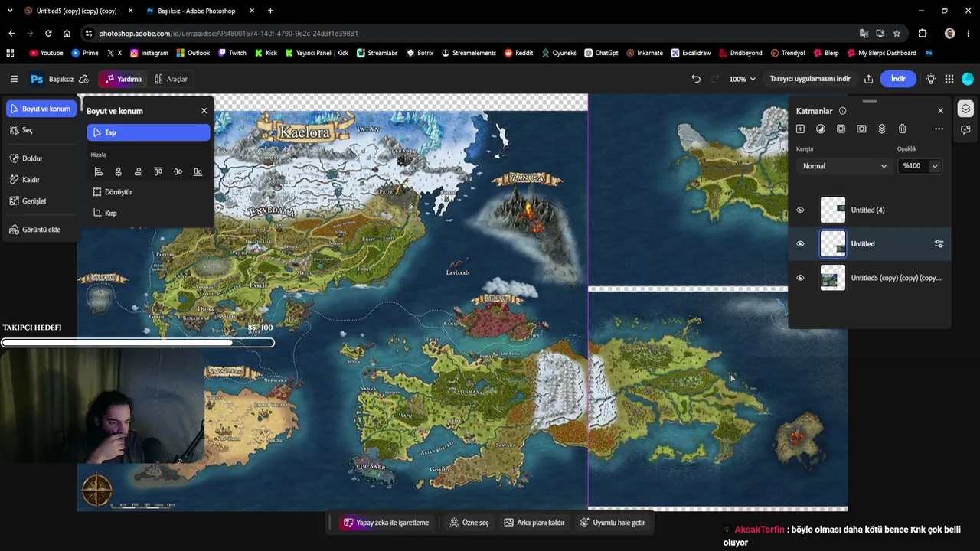Open the opacity %100 dropdown arrow
The height and width of the screenshot is (551, 980).
[x=935, y=166]
